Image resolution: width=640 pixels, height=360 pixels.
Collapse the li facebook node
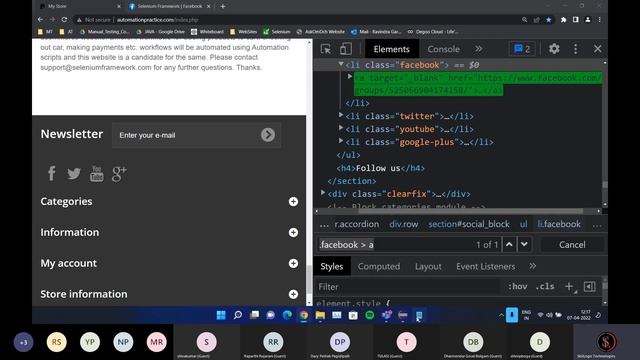pyautogui.click(x=341, y=64)
